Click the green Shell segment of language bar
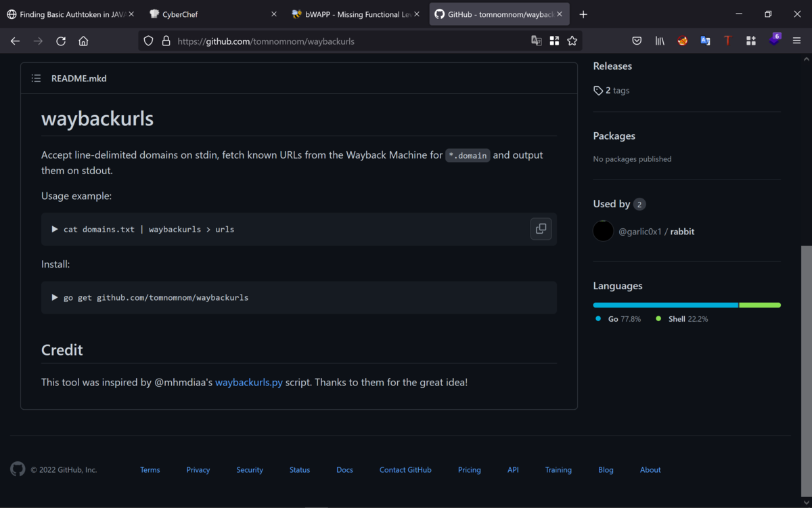Viewport: 812px width, 508px height. [760, 305]
